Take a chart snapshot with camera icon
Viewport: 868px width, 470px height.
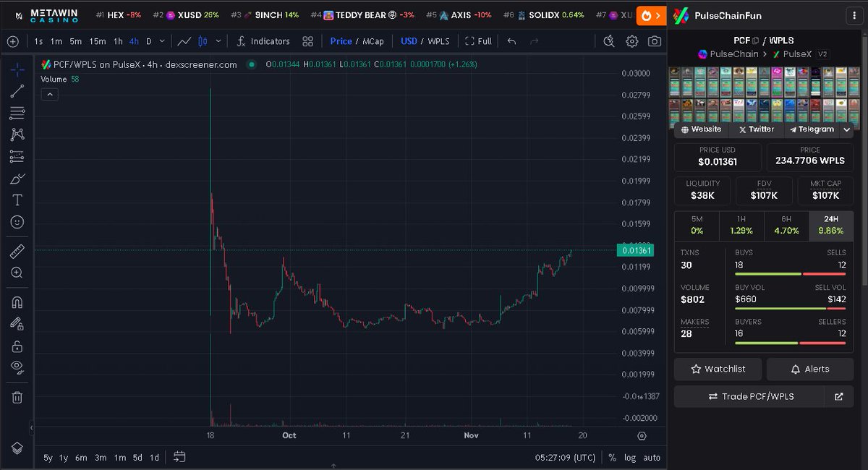point(655,41)
